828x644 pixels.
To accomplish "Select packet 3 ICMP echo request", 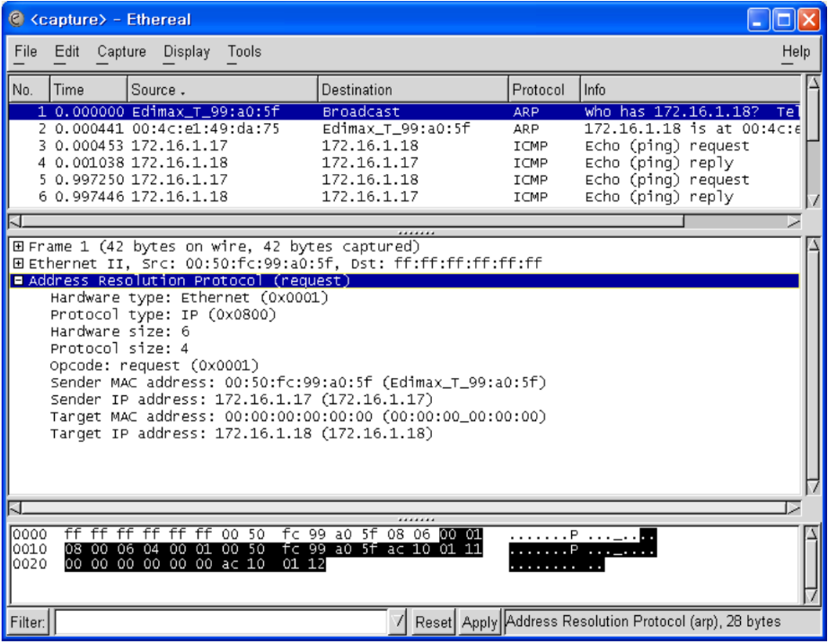I will pos(404,146).
